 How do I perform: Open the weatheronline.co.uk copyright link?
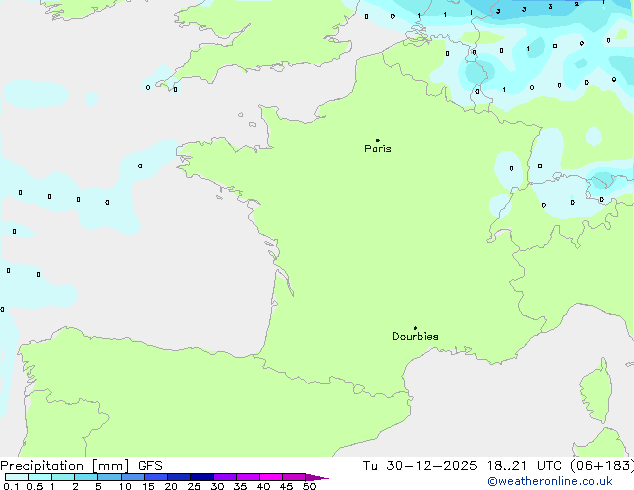563,481
